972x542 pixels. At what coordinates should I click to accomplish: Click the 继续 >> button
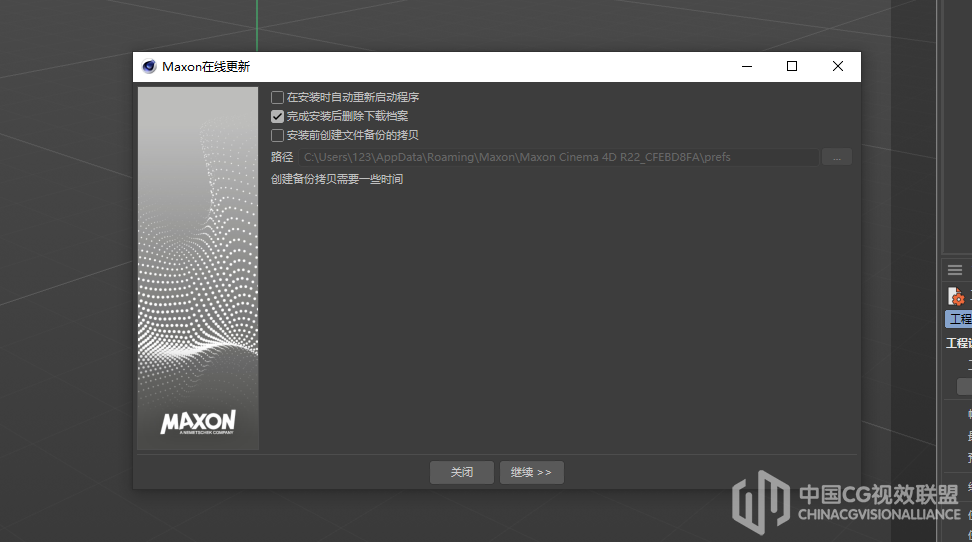tap(531, 473)
